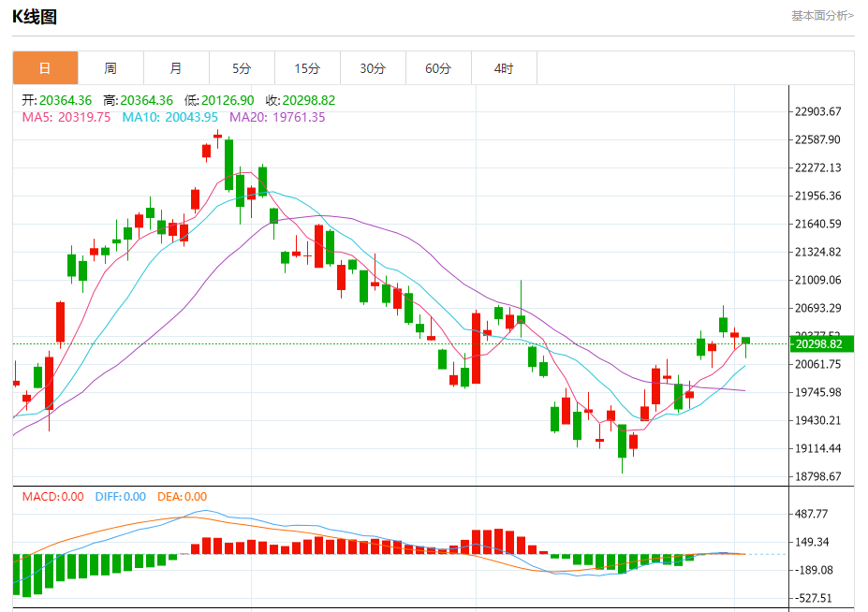868x612 pixels.
Task: Click the 21009.06 price axis label
Action: [818, 280]
